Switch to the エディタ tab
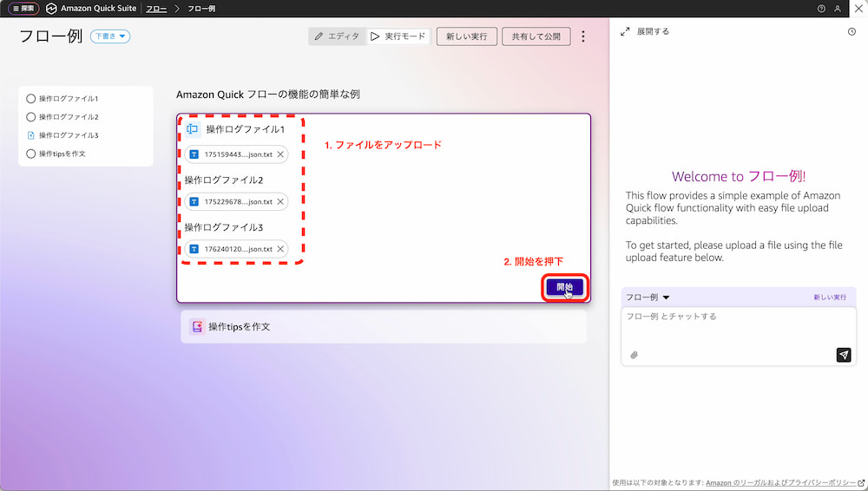The image size is (868, 491). 337,36
